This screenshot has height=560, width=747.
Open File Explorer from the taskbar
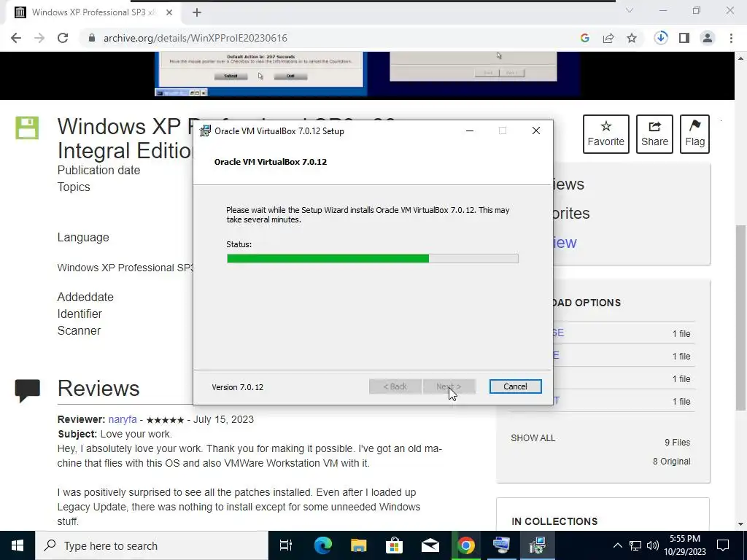point(358,545)
